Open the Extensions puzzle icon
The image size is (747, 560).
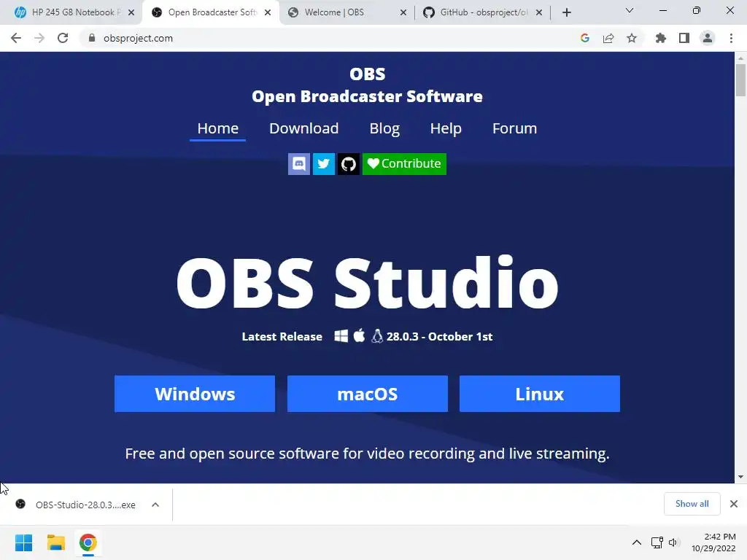[x=661, y=38]
